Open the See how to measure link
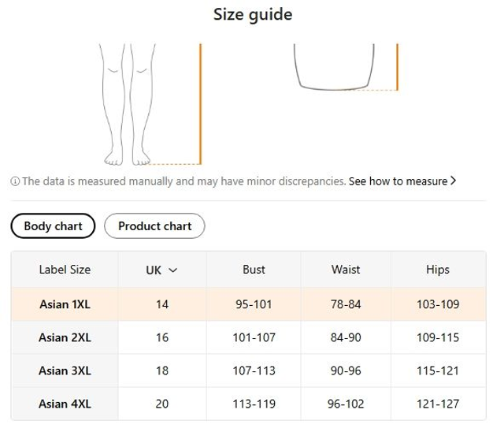 click(398, 181)
